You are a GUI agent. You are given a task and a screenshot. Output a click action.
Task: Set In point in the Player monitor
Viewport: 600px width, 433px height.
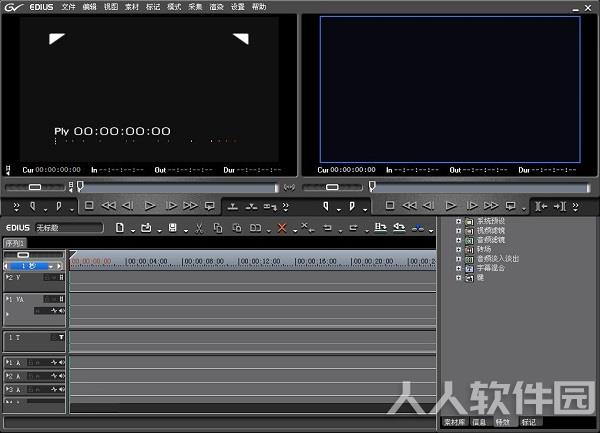pyautogui.click(x=33, y=207)
